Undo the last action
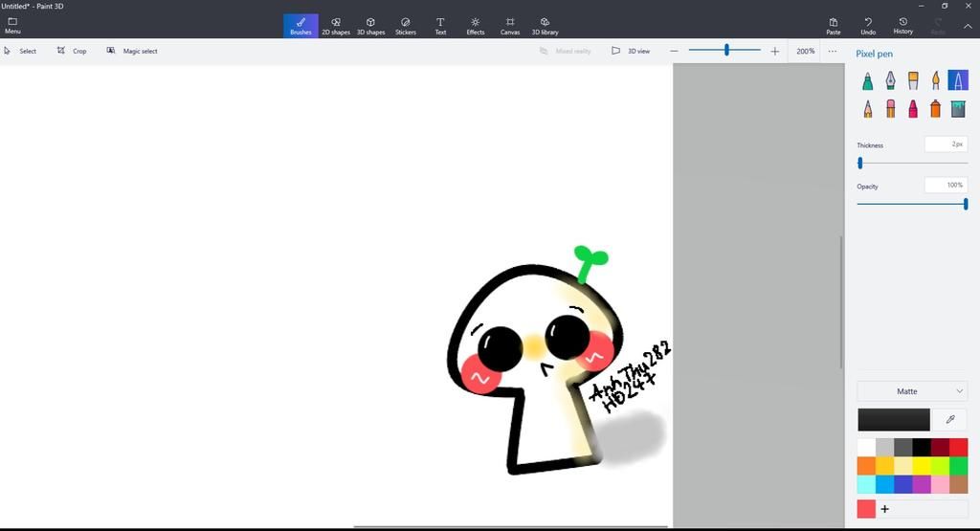Image resolution: width=980 pixels, height=531 pixels. 868,26
